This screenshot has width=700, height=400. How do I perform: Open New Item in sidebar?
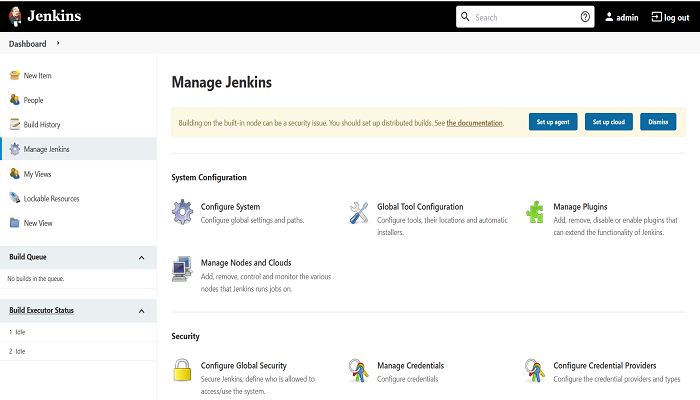(38, 75)
